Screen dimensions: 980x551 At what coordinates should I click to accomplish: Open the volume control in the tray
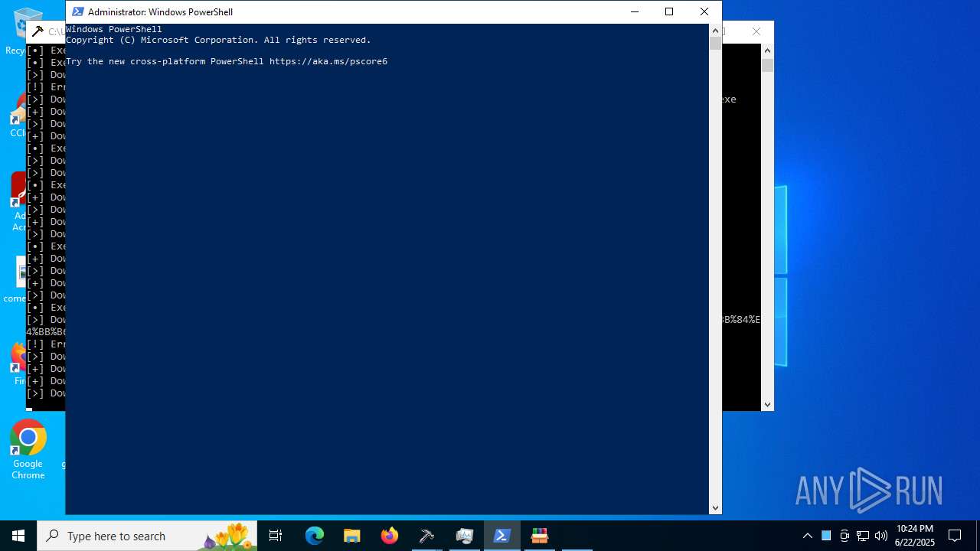pos(881,536)
